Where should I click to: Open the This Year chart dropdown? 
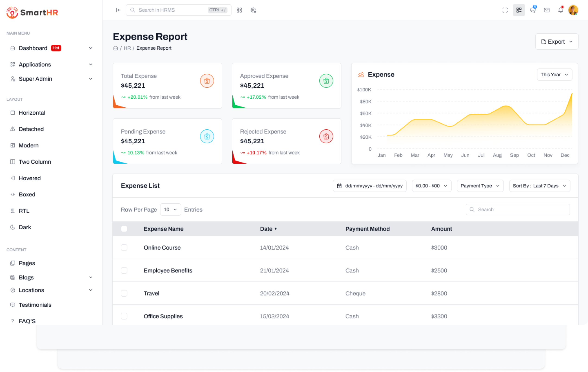pos(554,74)
